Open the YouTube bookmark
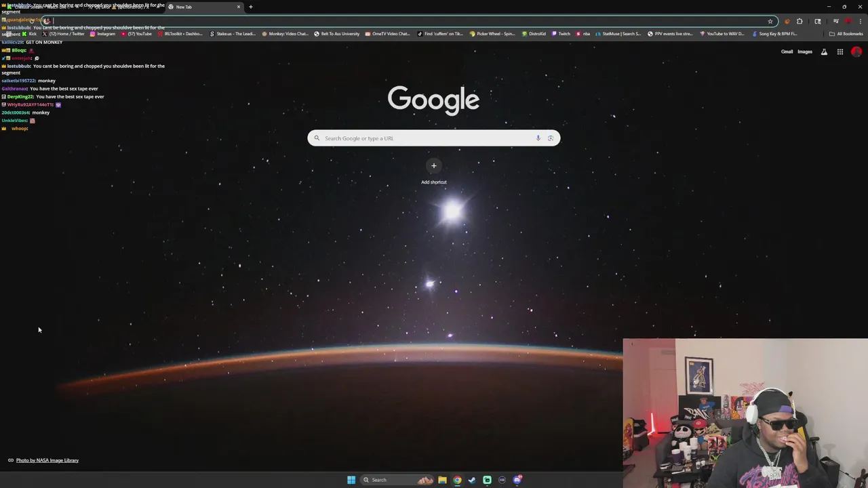The height and width of the screenshot is (488, 868). pyautogui.click(x=136, y=34)
